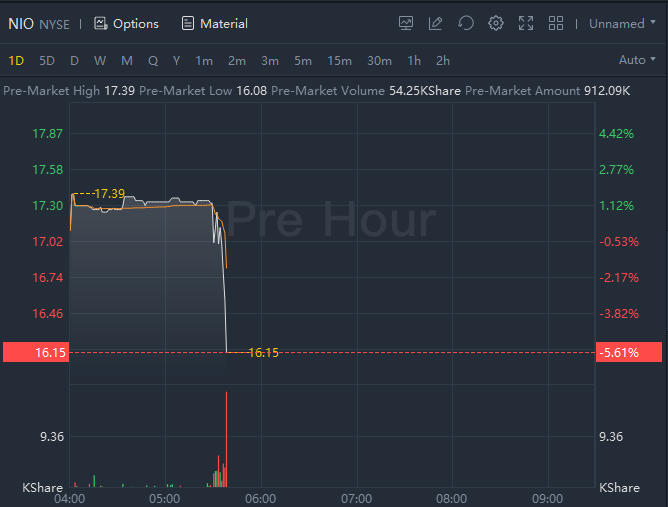
Task: Enter fullscreen with the expand icon
Action: pyautogui.click(x=526, y=23)
